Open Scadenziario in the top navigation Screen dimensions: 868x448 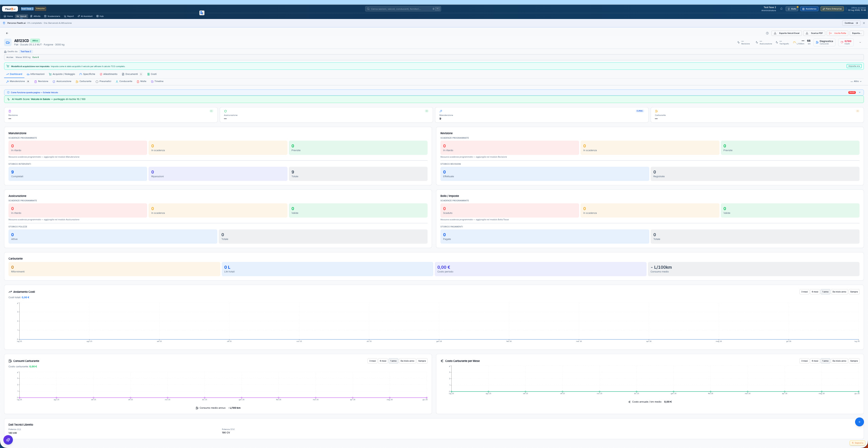coord(52,16)
